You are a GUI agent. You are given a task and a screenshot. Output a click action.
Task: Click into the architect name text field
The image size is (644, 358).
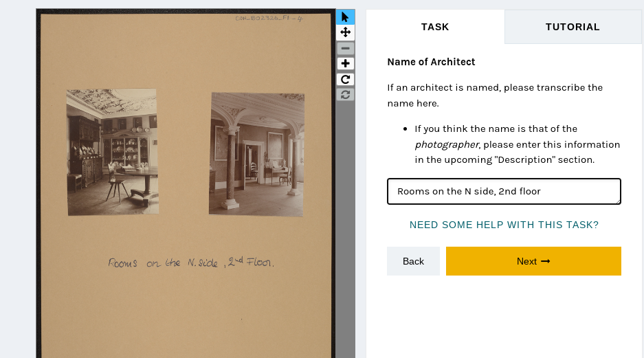[x=504, y=191]
